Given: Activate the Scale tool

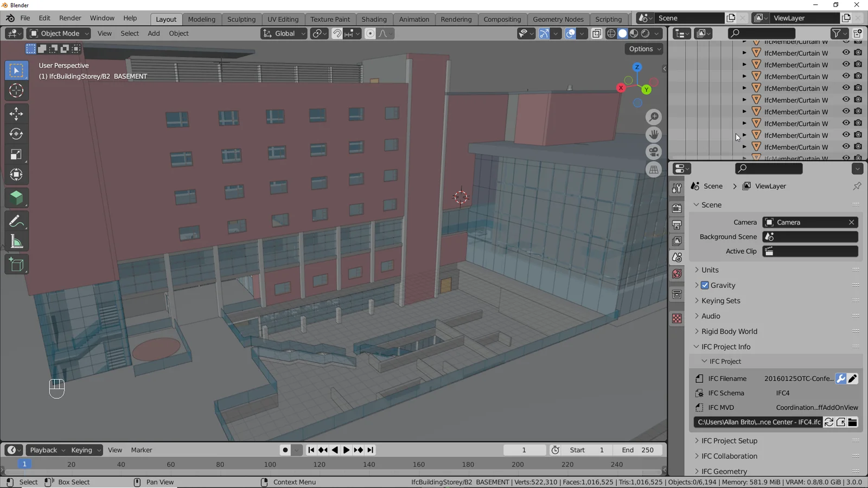Looking at the screenshot, I should click(16, 155).
